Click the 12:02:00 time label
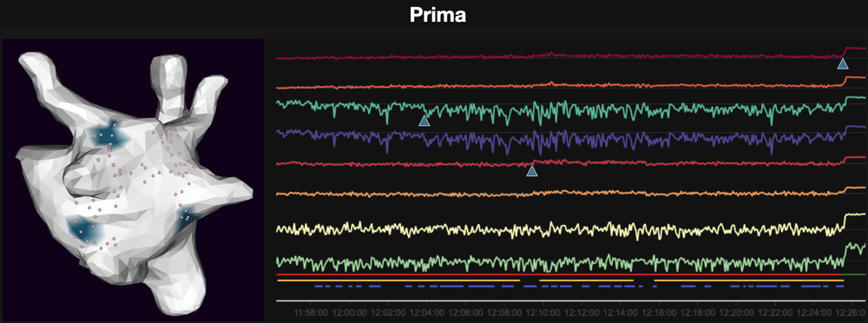 [x=389, y=313]
